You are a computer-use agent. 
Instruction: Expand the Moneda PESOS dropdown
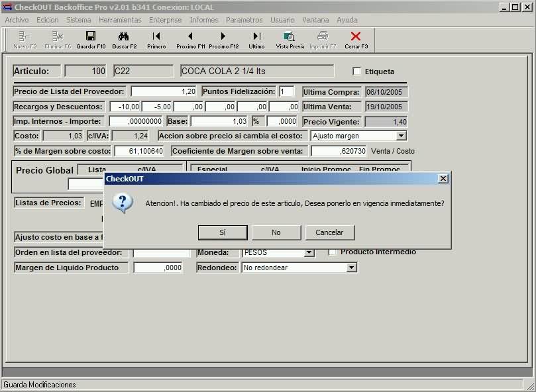[309, 252]
